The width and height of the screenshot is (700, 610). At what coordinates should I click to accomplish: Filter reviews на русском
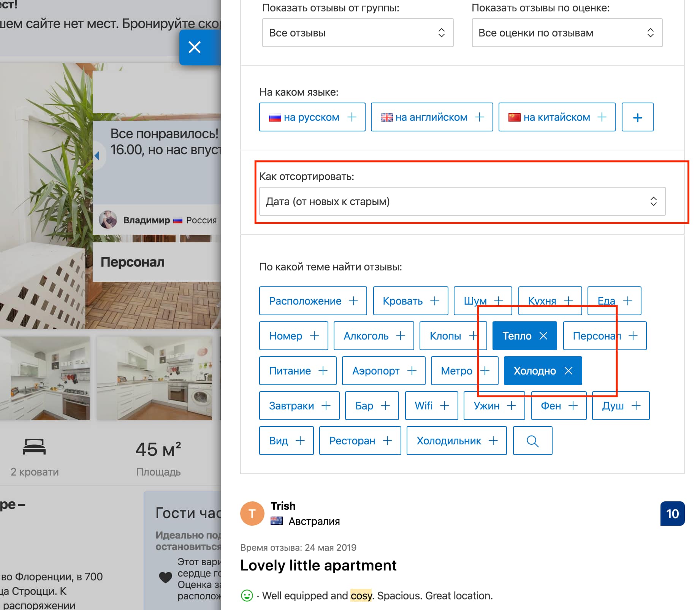[x=312, y=117]
